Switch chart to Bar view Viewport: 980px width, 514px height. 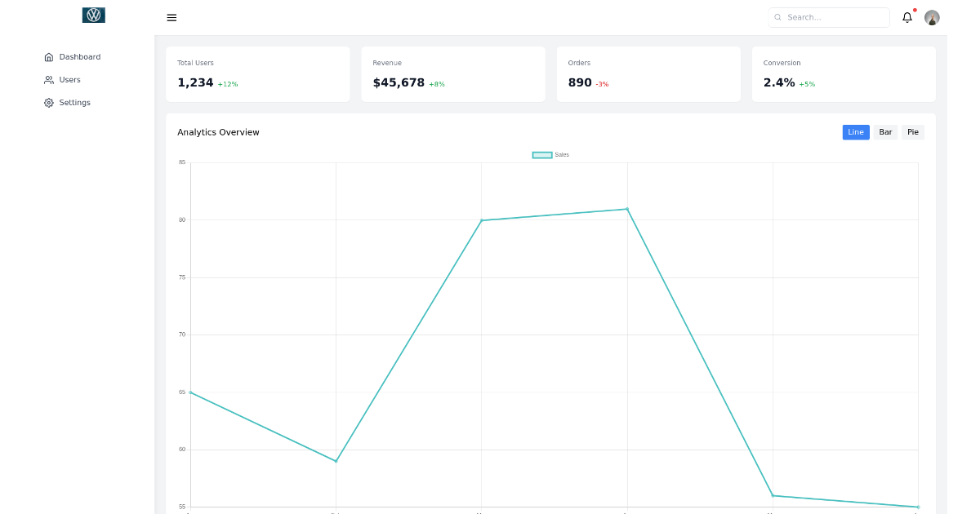[x=885, y=131]
